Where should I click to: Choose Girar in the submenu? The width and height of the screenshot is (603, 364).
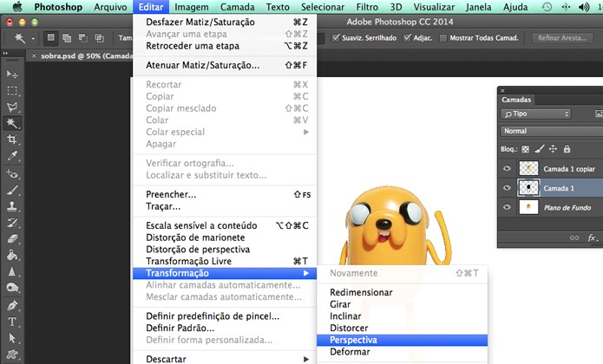coord(402,304)
